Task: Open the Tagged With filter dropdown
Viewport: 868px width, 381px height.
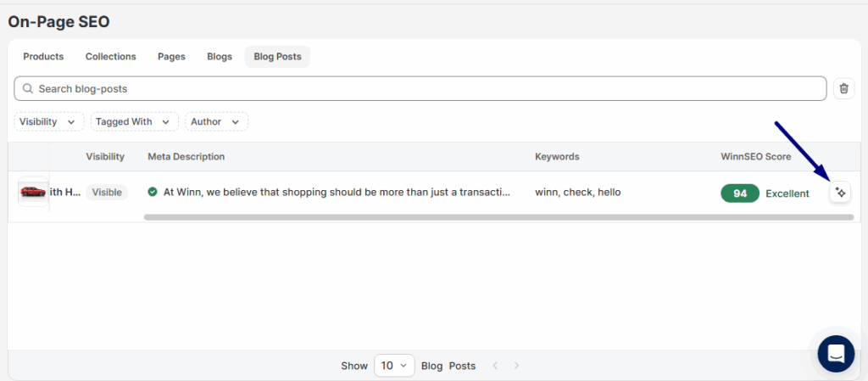Action: (135, 121)
